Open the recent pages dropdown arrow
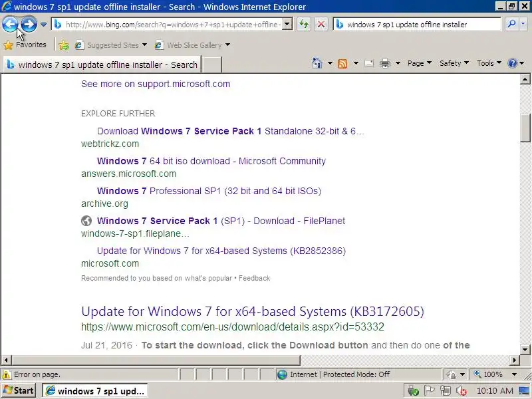The height and width of the screenshot is (399, 532). [43, 25]
